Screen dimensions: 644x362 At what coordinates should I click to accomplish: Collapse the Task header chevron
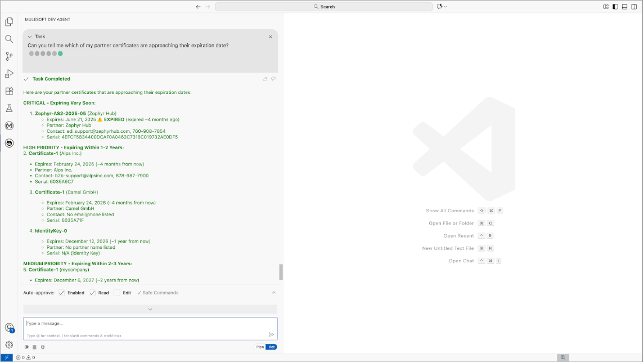pyautogui.click(x=30, y=37)
